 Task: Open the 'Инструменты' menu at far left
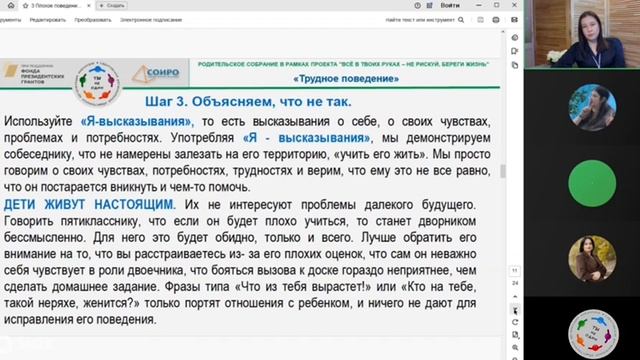pos(10,20)
